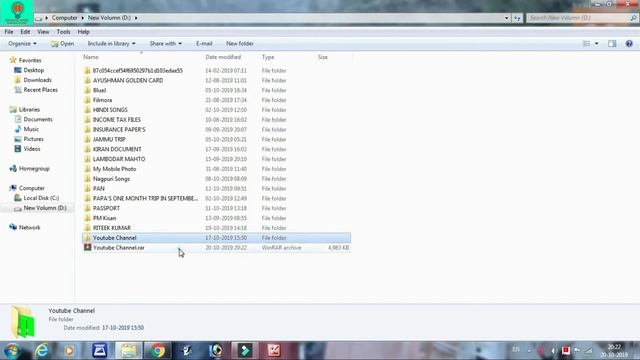Image resolution: width=640 pixels, height=360 pixels.
Task: Click Computer in the address breadcrumb
Action: [64, 18]
